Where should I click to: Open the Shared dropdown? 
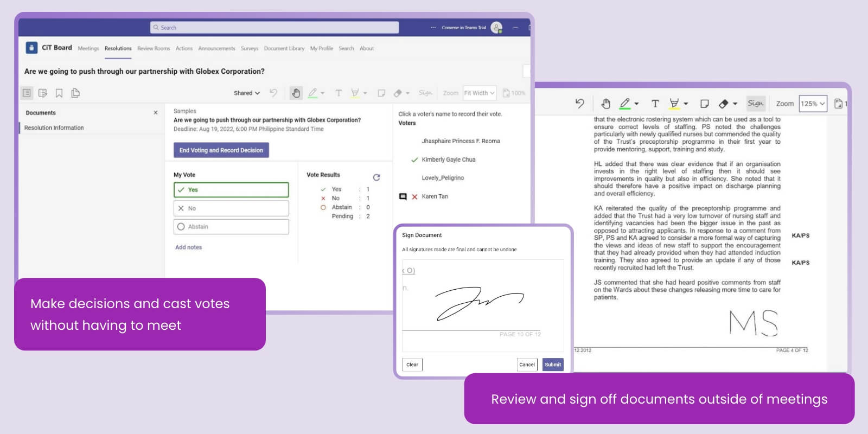tap(247, 93)
